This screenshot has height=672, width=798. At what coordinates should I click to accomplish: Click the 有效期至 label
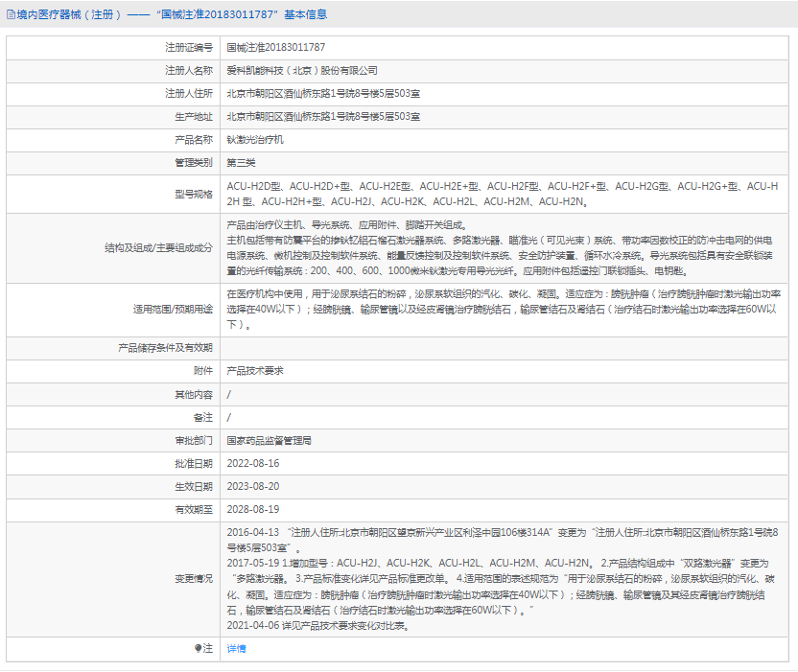[x=194, y=509]
